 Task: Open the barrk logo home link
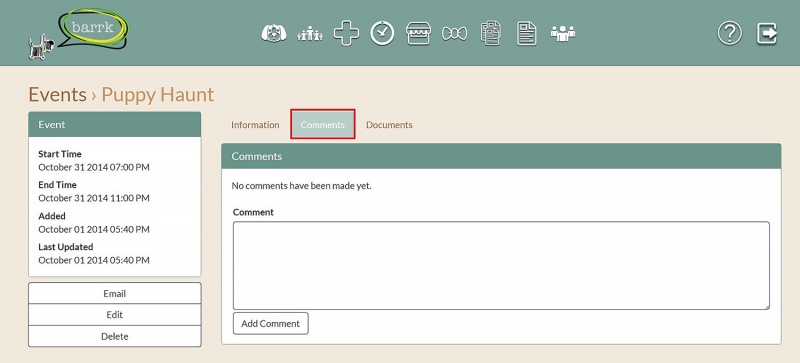[x=78, y=33]
